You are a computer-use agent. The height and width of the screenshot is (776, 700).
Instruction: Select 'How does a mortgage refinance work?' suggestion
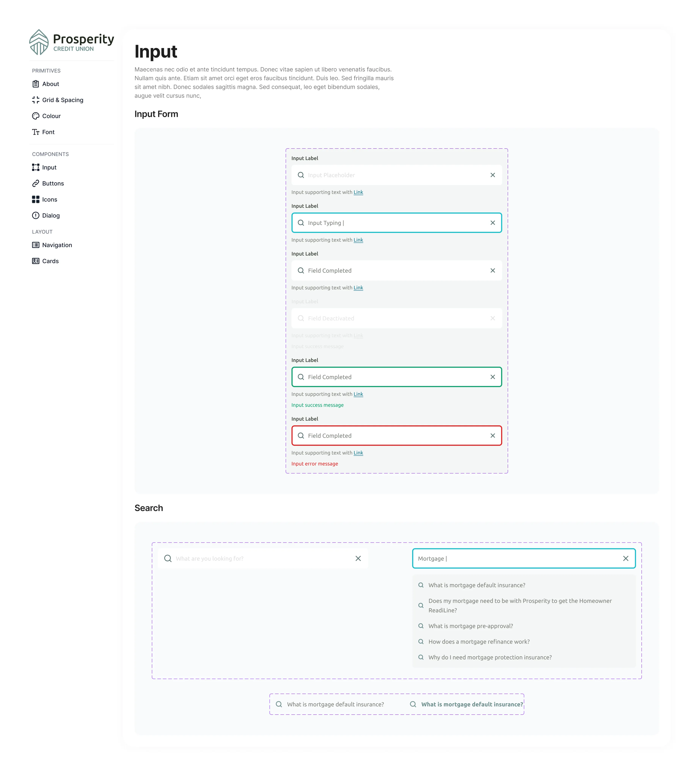(479, 641)
